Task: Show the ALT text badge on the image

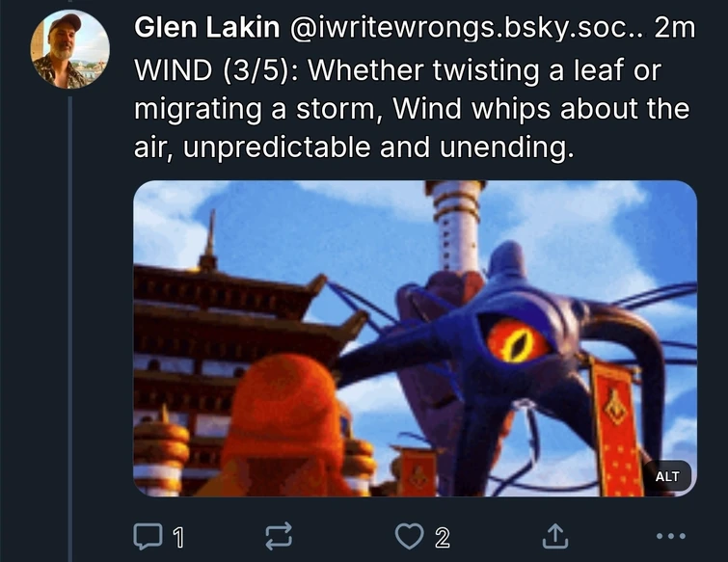Action: tap(667, 476)
